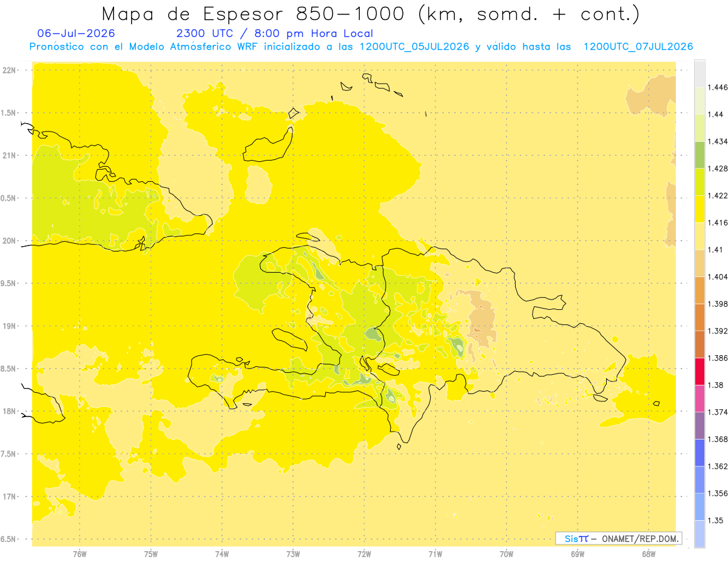Click the legend value '1.38'
Screen dimensions: 728x562
pyautogui.click(x=715, y=385)
